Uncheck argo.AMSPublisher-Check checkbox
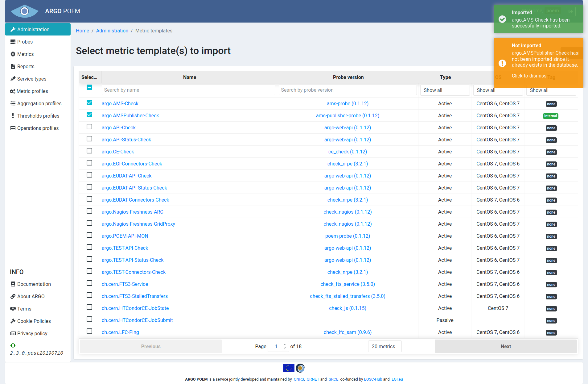This screenshot has width=588, height=384. click(89, 115)
